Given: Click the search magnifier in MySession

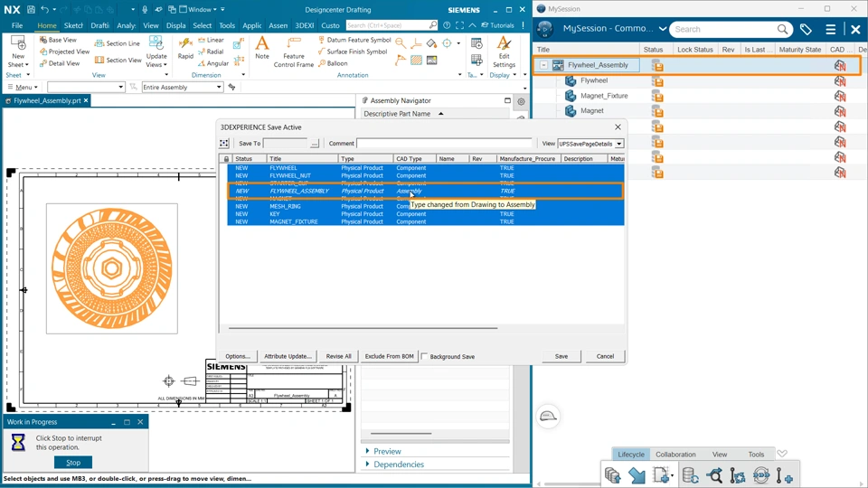Looking at the screenshot, I should (x=782, y=29).
